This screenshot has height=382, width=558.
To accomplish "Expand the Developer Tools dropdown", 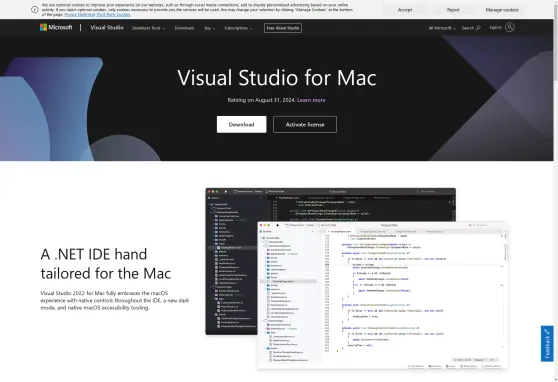I will 148,28.
